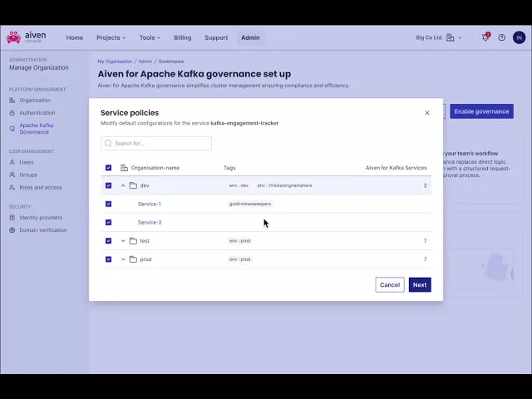Open Users in the sidebar
The height and width of the screenshot is (399, 532).
pos(27,162)
